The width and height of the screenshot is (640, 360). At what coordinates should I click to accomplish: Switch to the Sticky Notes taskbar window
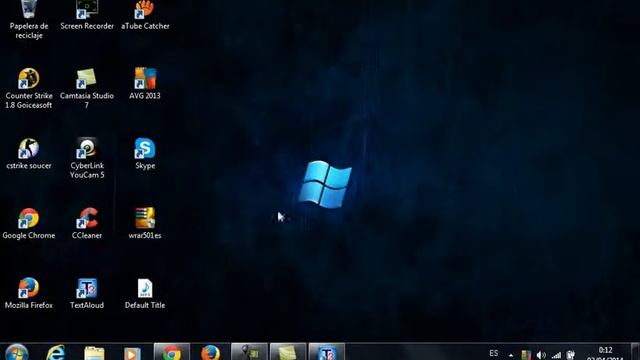pos(288,352)
